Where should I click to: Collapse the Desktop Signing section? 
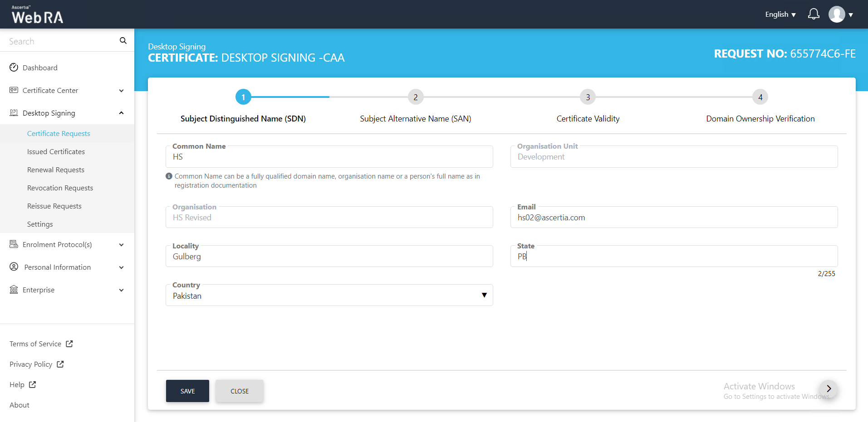(121, 113)
